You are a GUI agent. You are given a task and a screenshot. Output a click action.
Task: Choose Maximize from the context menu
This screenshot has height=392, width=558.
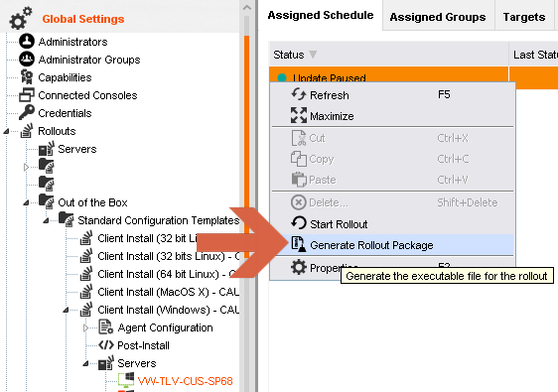point(392,115)
